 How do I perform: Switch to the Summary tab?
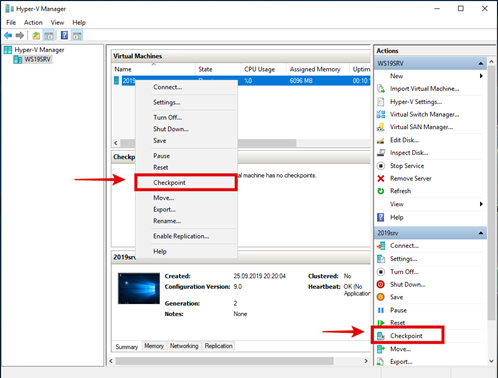click(x=127, y=347)
